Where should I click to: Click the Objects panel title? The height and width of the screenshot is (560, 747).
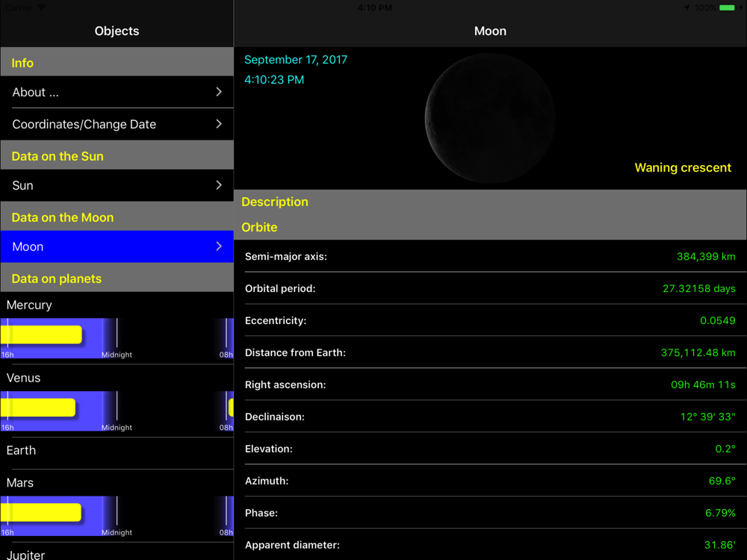click(117, 31)
